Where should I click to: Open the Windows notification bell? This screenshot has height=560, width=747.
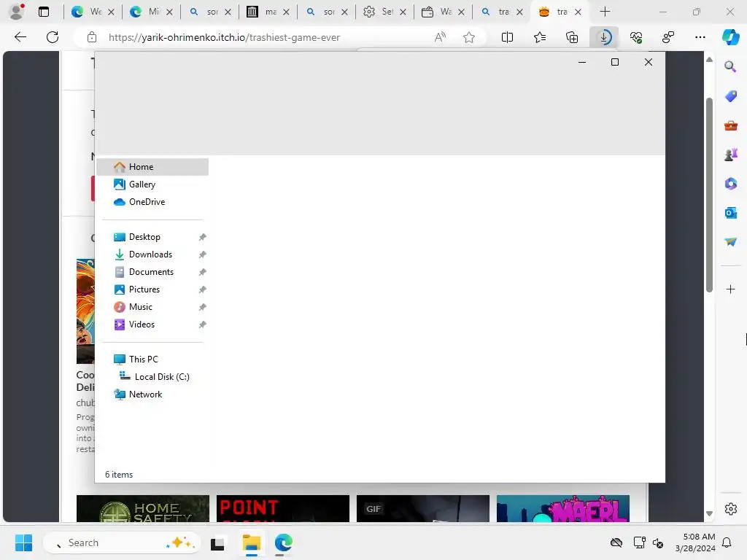click(x=727, y=542)
